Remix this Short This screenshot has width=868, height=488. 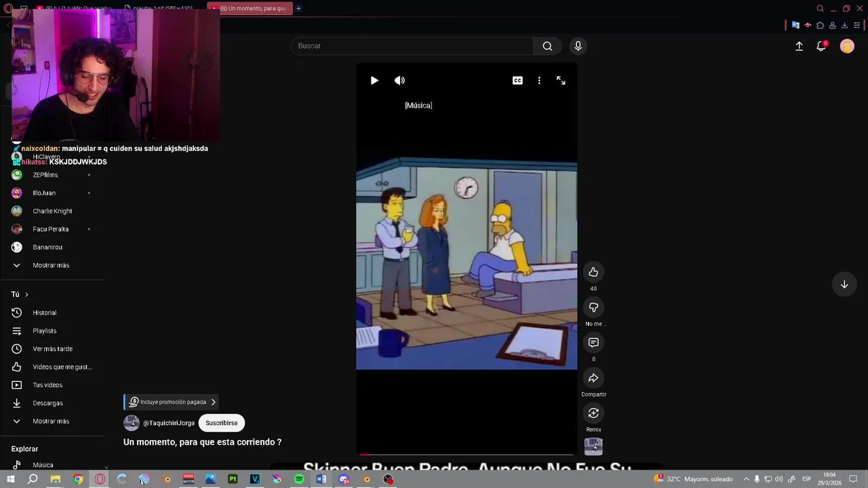(593, 413)
